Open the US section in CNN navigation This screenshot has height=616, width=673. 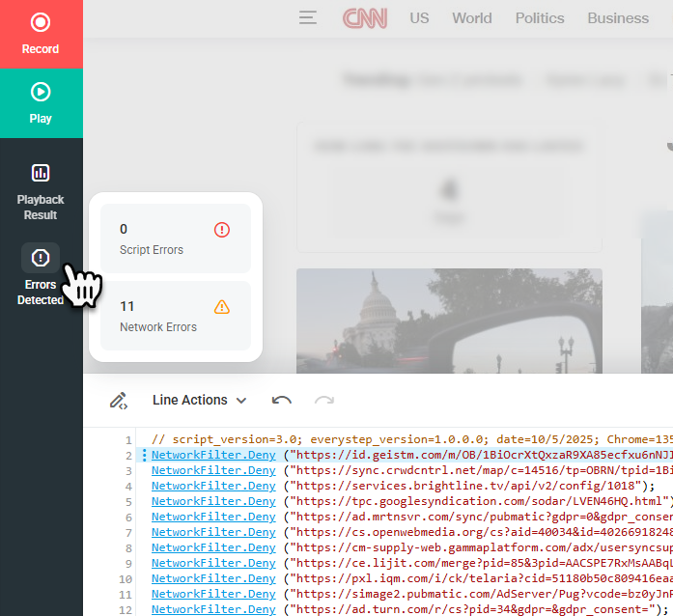tap(419, 17)
